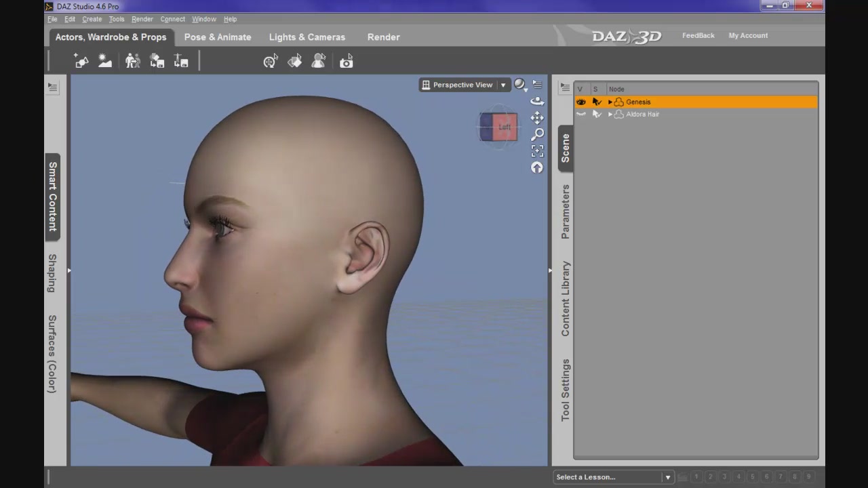This screenshot has width=868, height=488.
Task: Click the FeedBack link
Action: (x=698, y=35)
